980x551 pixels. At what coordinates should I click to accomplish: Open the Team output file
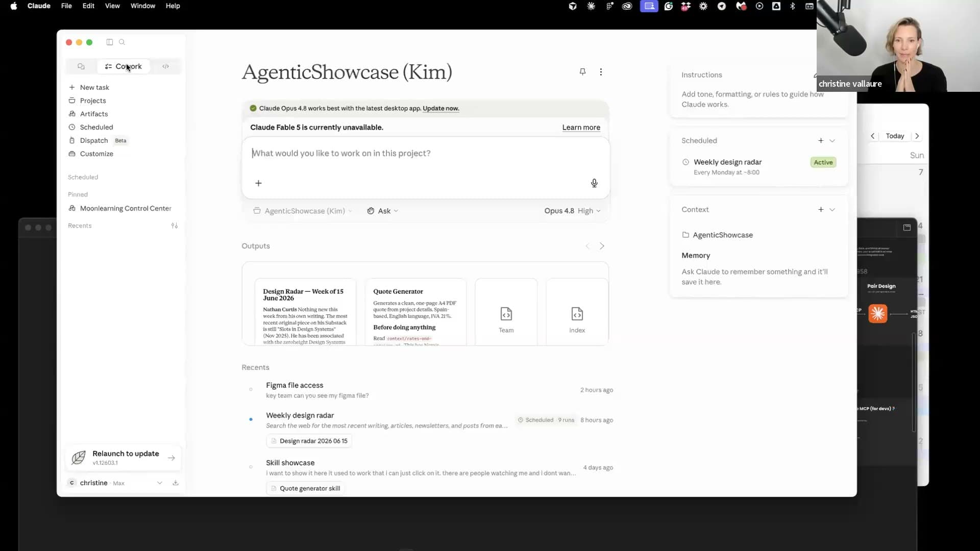click(x=506, y=312)
